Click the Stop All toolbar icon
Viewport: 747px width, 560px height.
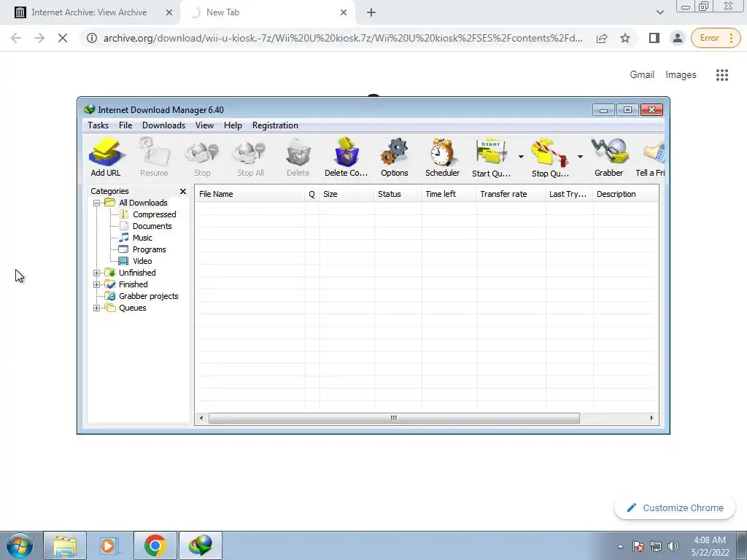[x=250, y=157]
